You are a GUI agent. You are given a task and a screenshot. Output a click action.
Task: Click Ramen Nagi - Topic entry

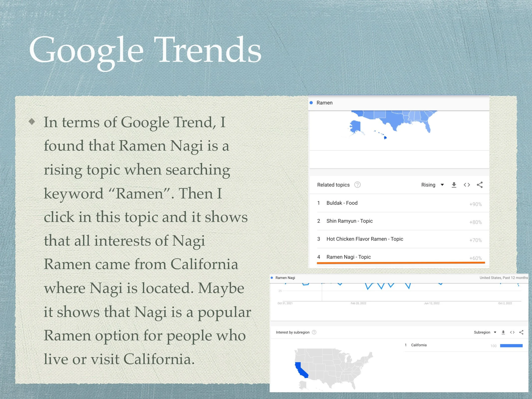348,257
